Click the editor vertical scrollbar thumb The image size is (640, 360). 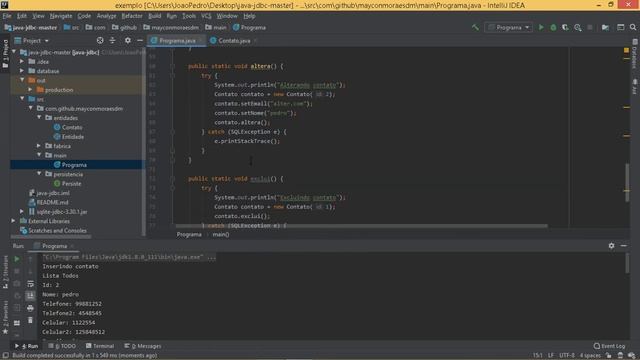tap(627, 182)
